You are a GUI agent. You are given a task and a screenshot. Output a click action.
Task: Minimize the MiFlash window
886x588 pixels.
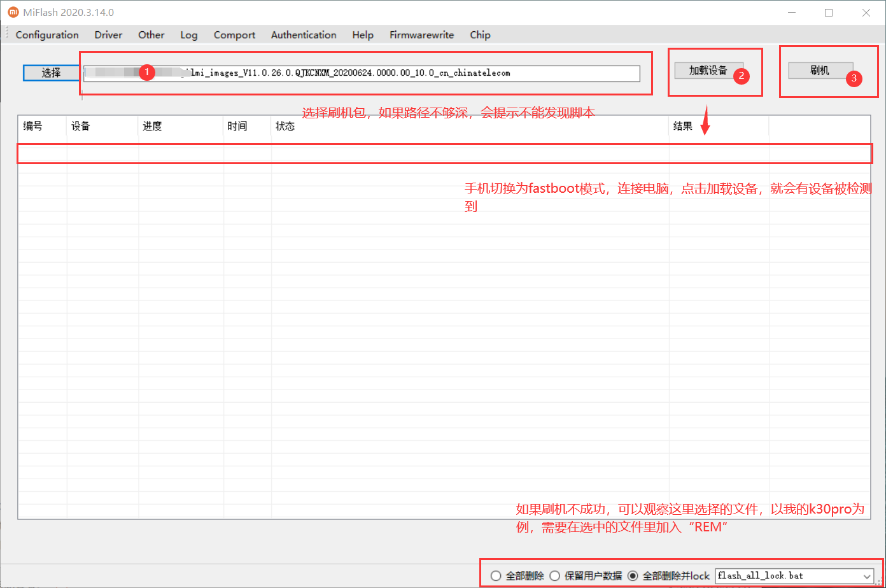coord(791,13)
